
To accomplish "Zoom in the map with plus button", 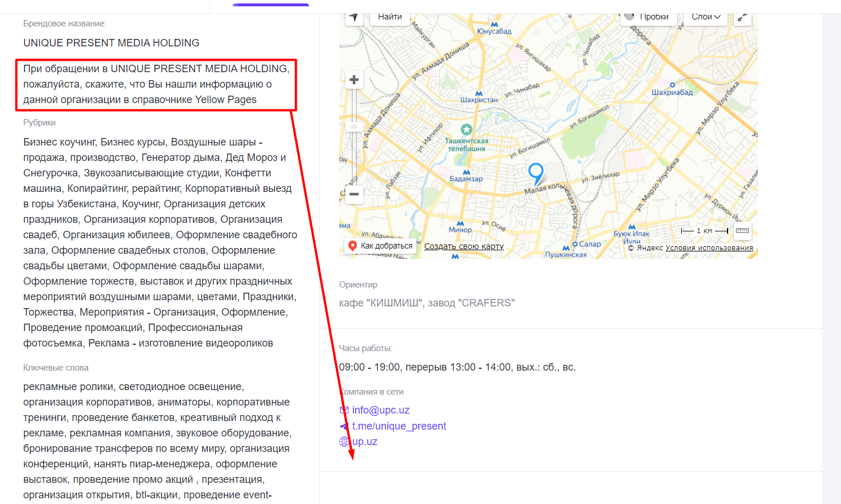I will click(354, 80).
